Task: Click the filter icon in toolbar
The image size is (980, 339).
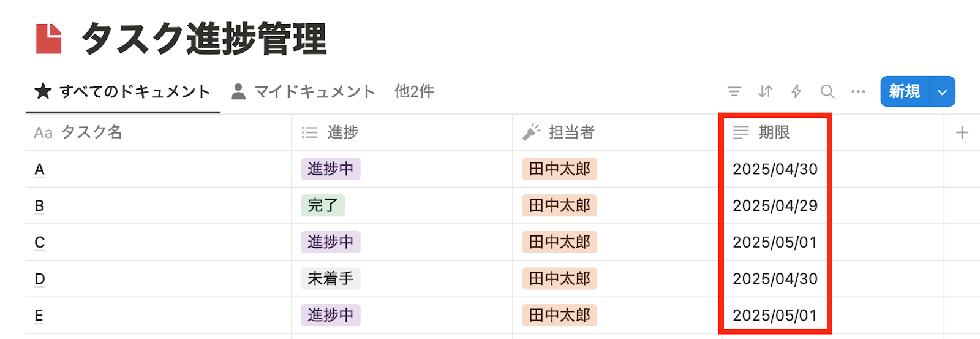Action: pos(734,92)
